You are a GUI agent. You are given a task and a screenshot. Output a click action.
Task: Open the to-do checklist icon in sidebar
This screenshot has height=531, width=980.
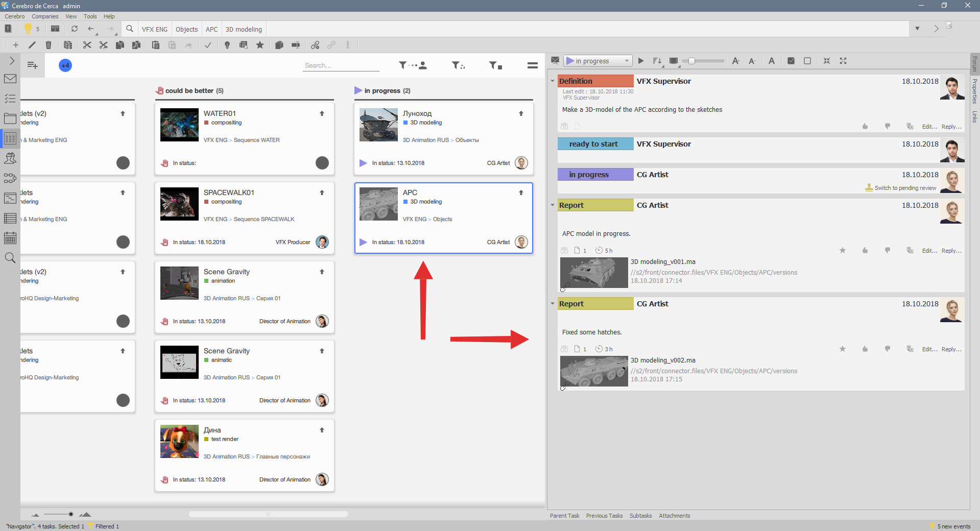[x=10, y=99]
